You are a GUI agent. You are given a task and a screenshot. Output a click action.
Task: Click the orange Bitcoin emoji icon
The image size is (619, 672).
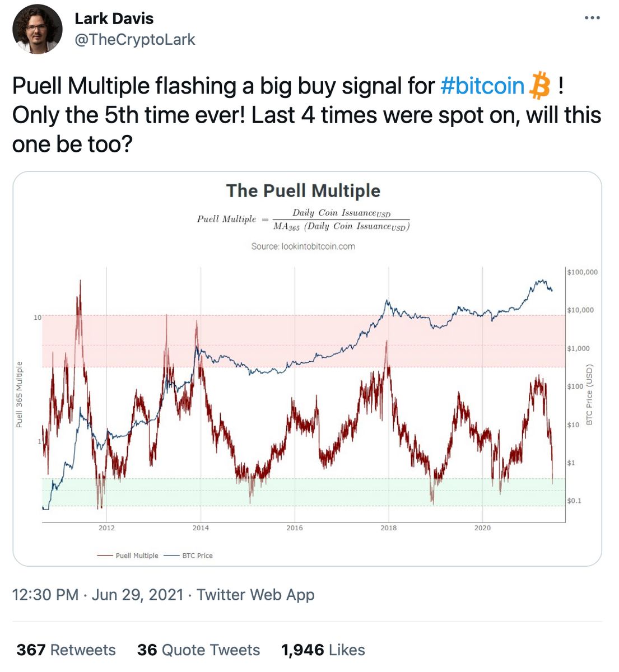click(540, 86)
